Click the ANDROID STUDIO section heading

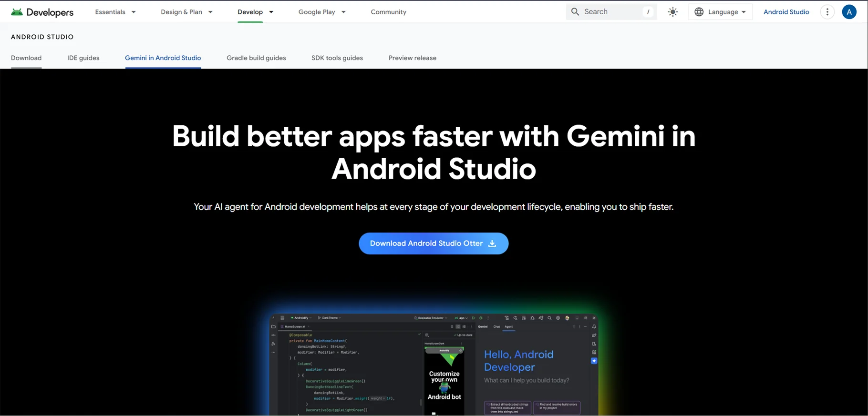[x=42, y=37]
